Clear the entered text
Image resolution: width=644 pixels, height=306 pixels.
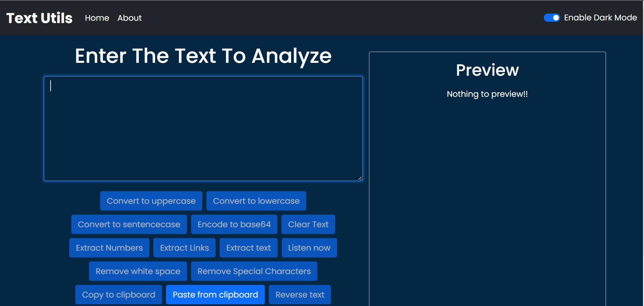coord(308,224)
